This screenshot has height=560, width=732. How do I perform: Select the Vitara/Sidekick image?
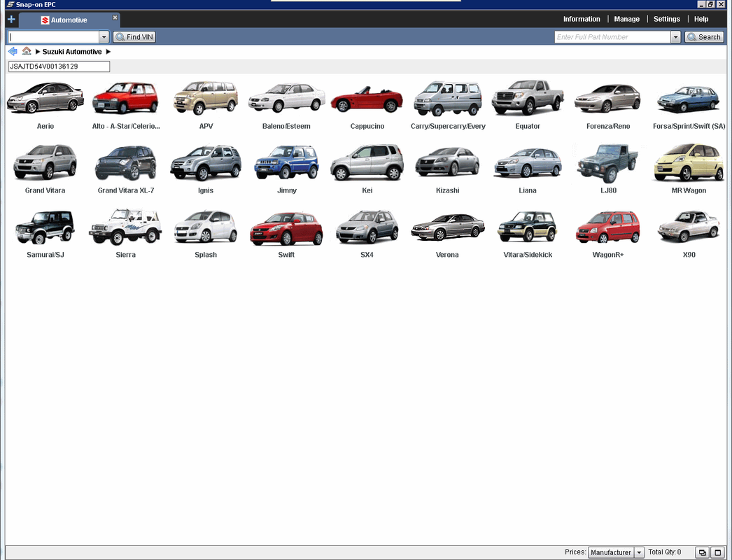(528, 227)
